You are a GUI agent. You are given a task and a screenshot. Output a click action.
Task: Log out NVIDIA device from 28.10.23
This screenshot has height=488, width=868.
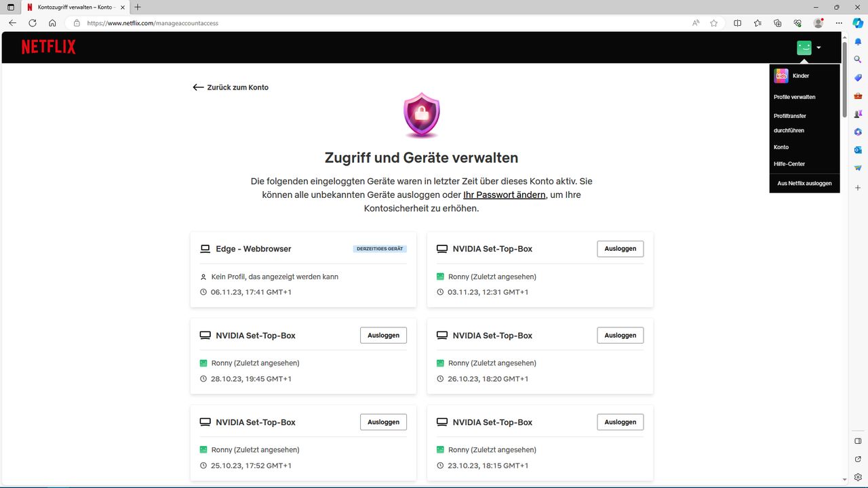point(383,335)
